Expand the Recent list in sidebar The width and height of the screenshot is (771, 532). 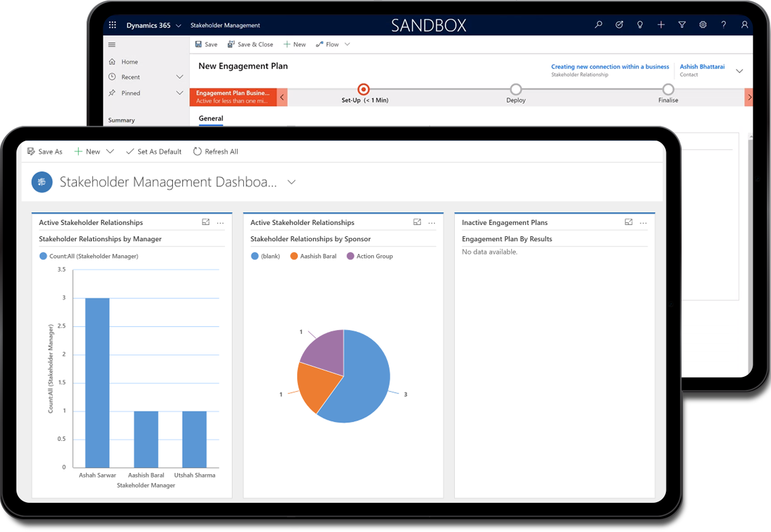179,77
